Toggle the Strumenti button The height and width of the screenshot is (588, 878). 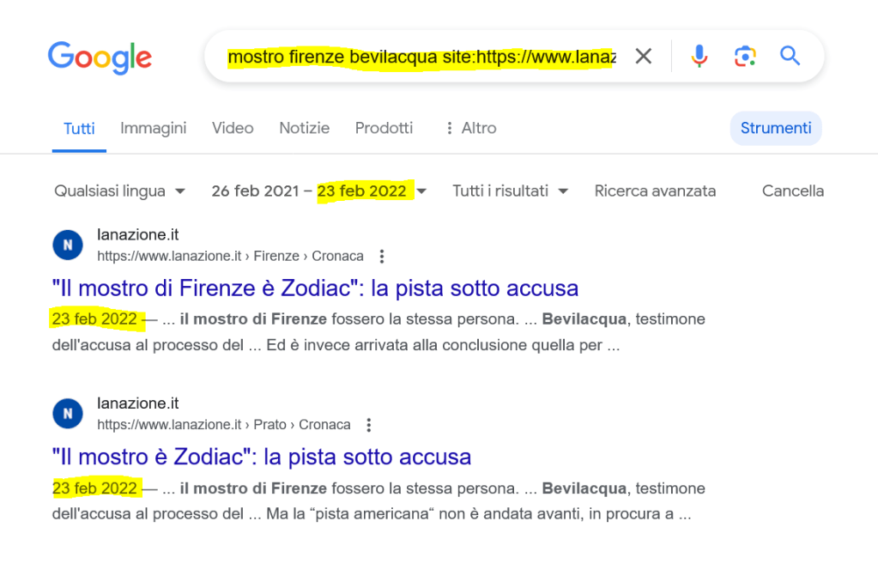(x=776, y=128)
